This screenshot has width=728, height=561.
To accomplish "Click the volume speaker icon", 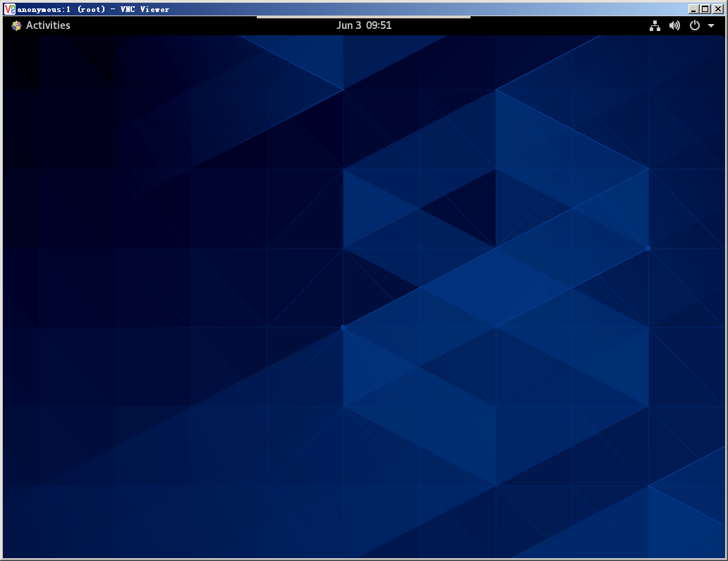I will [674, 25].
